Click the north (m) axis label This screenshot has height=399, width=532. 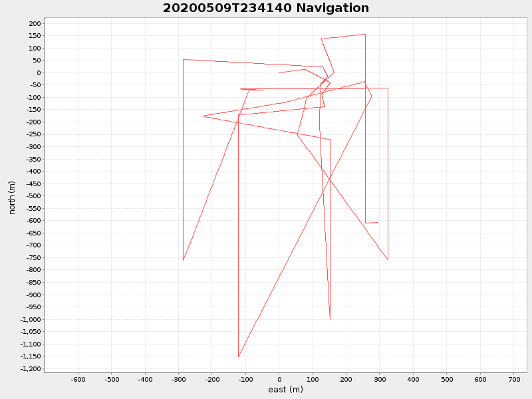(12, 198)
